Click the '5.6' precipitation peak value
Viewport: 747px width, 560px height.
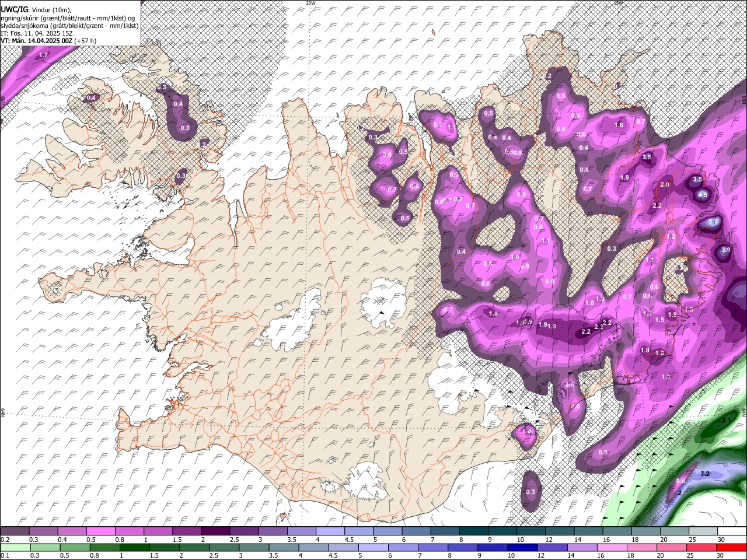713,222
